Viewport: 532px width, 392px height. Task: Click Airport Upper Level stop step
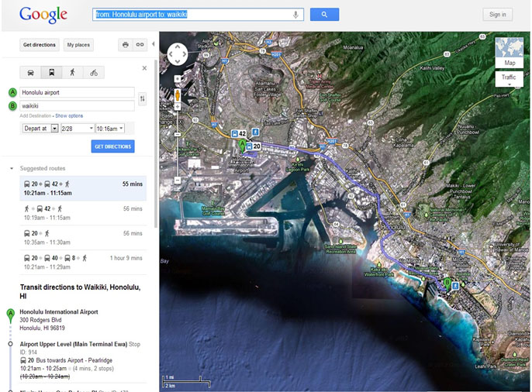click(x=73, y=344)
